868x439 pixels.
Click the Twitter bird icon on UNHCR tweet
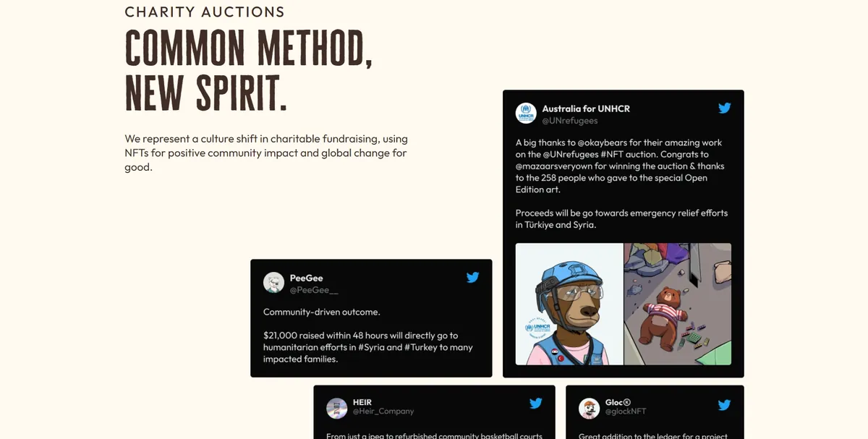[724, 108]
